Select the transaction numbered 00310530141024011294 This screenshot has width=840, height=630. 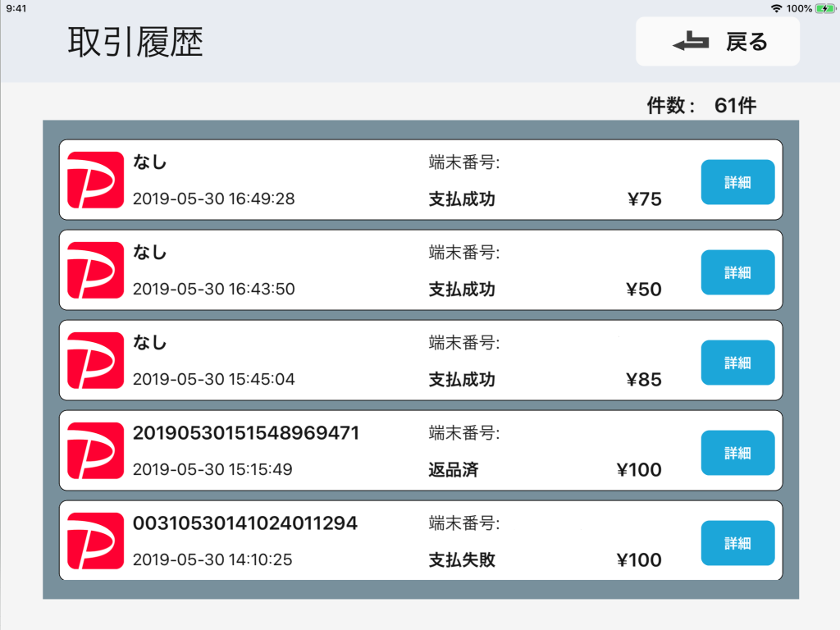pyautogui.click(x=245, y=523)
